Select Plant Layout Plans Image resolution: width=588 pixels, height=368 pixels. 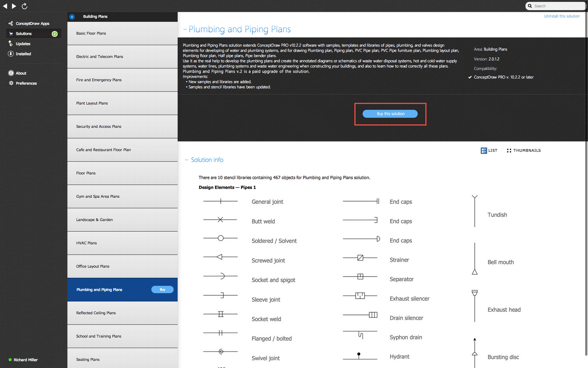pyautogui.click(x=122, y=103)
